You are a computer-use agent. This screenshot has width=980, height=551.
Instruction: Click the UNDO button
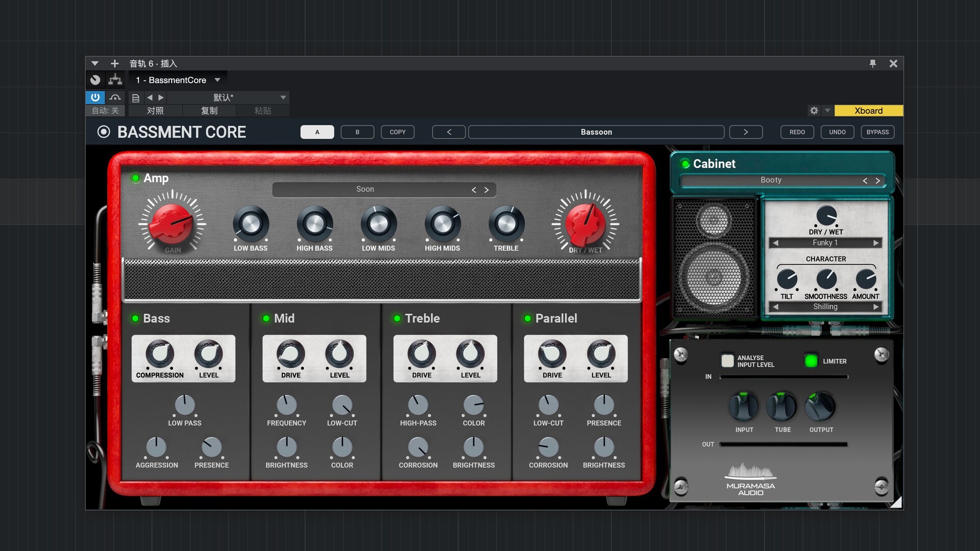(837, 132)
